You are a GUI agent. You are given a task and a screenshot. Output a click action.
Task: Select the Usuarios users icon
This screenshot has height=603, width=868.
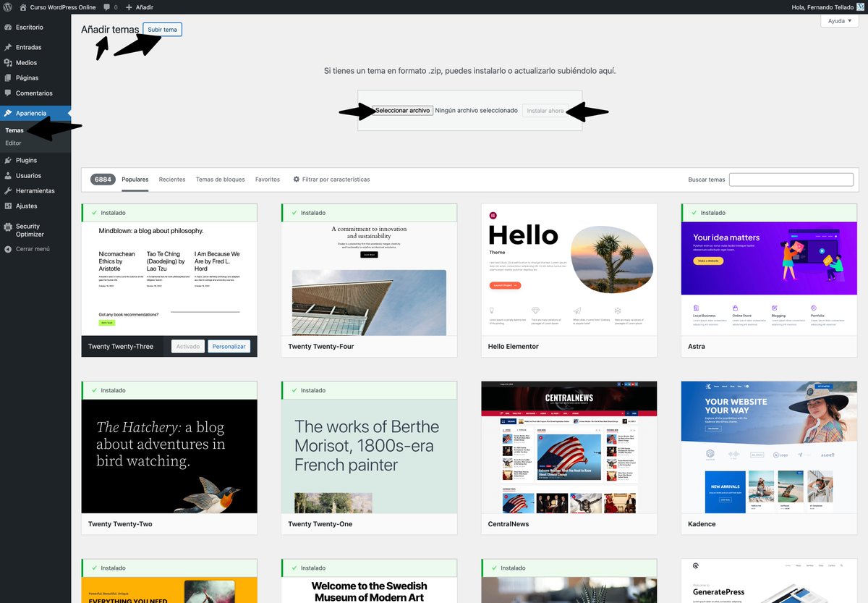(9, 175)
